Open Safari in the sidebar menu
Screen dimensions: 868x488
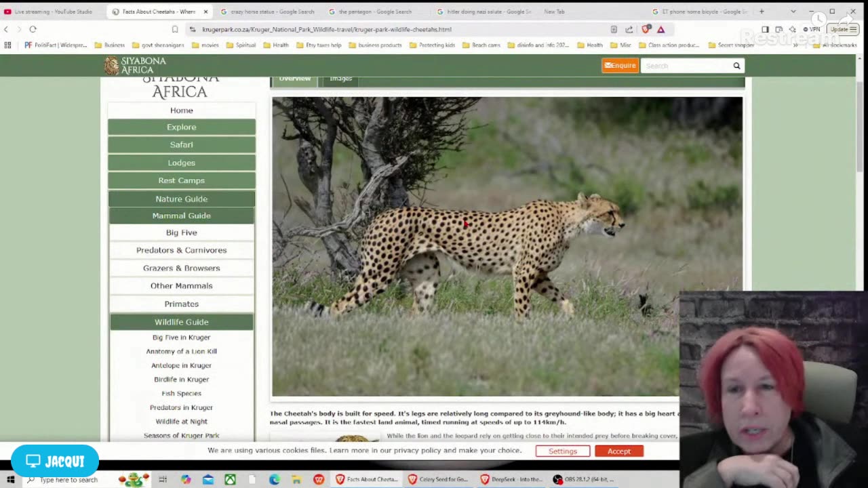(182, 145)
